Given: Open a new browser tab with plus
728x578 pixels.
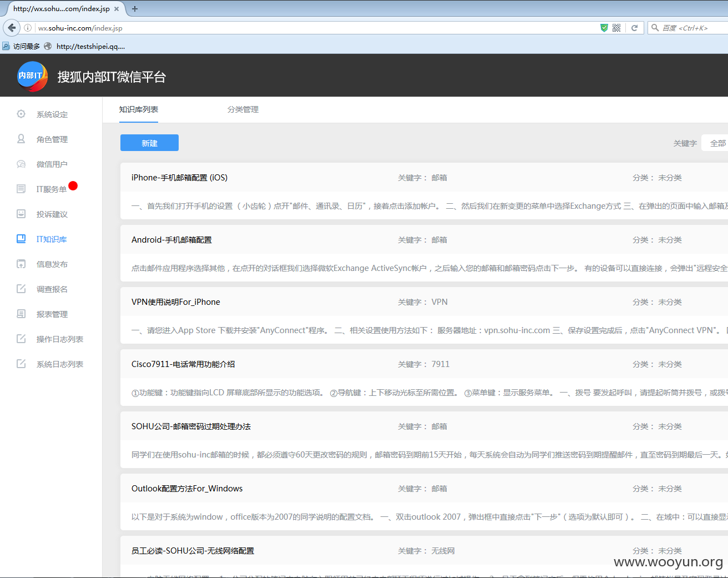Looking at the screenshot, I should pyautogui.click(x=135, y=9).
